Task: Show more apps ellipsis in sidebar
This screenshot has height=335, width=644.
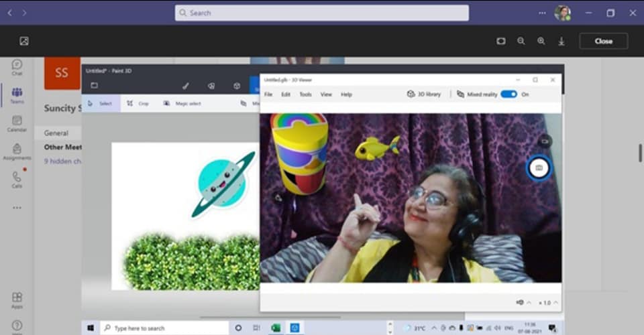Action: click(17, 208)
